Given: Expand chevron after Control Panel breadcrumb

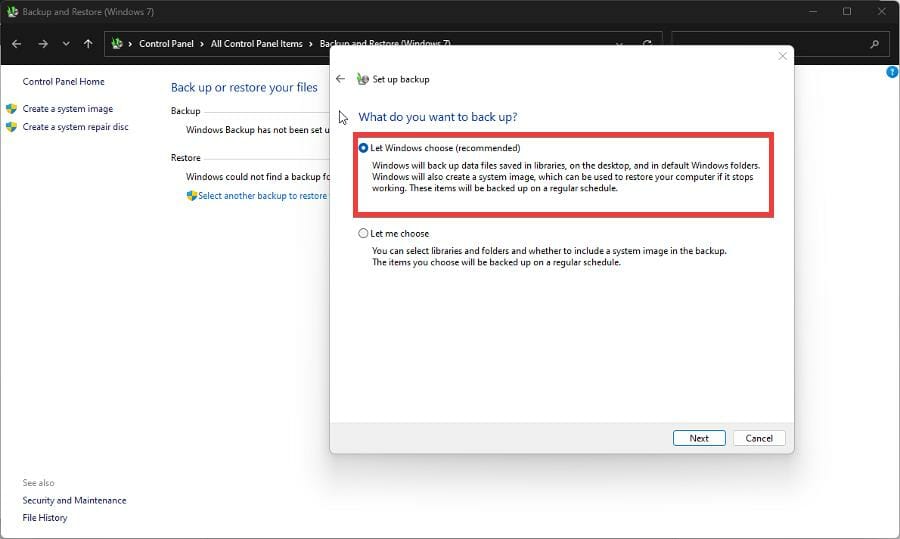Looking at the screenshot, I should (x=202, y=44).
